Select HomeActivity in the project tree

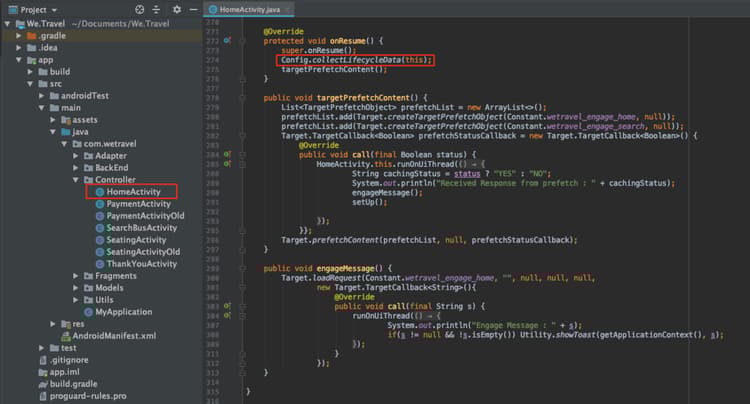pos(132,191)
